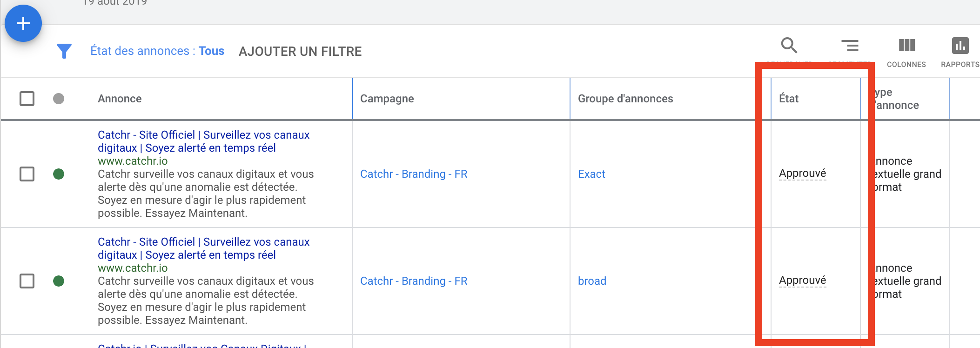This screenshot has width=980, height=348.
Task: Open 'Catchr - Branding - FR' in Exact row
Action: (x=414, y=174)
